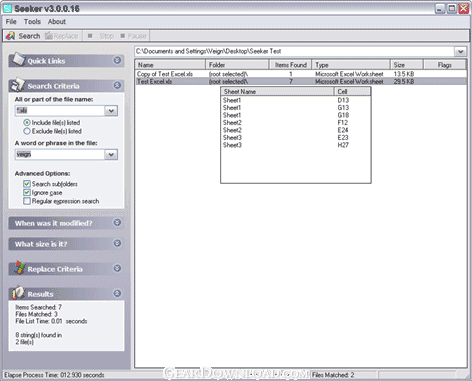Viewport: 472px width, 381px height.
Task: Select Sheet1 row with cell G18
Action: coord(296,115)
